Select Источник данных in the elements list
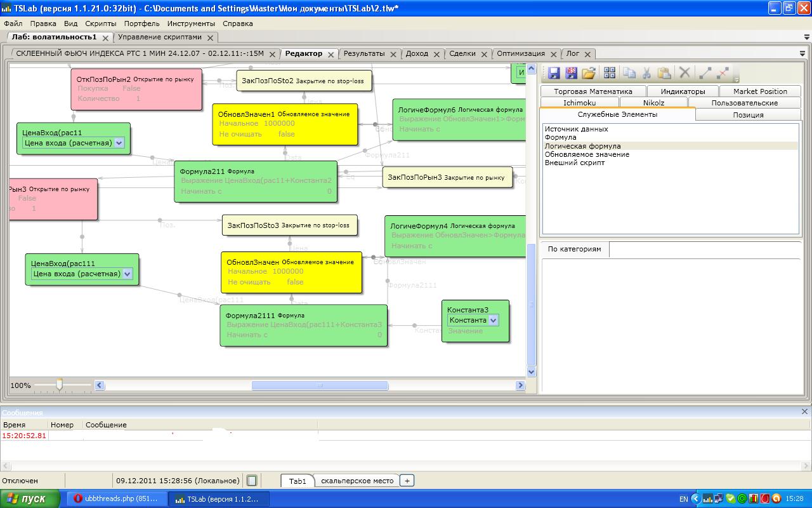This screenshot has height=508, width=812. 577,129
